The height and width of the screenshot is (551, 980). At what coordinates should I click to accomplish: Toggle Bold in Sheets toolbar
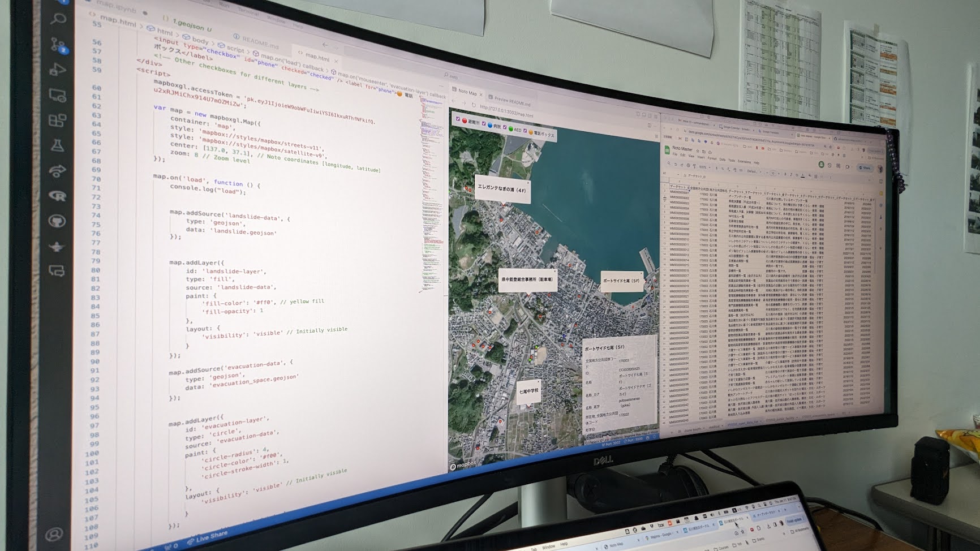(785, 174)
